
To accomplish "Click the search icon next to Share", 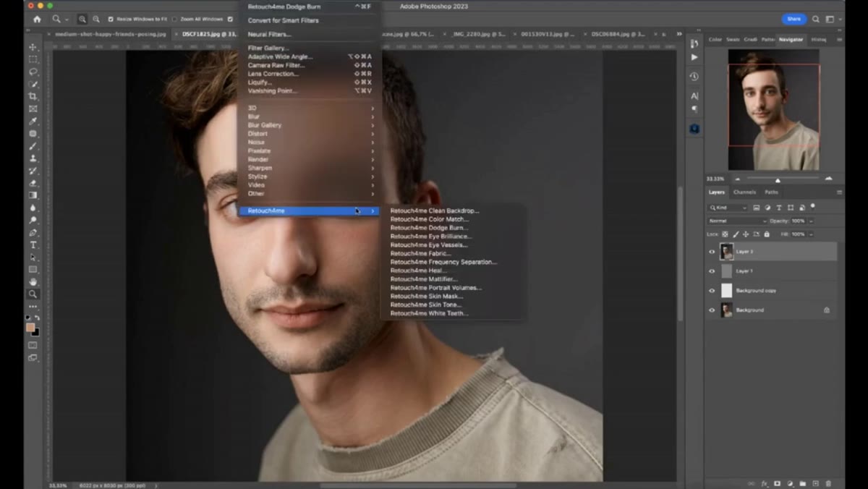I will (816, 19).
